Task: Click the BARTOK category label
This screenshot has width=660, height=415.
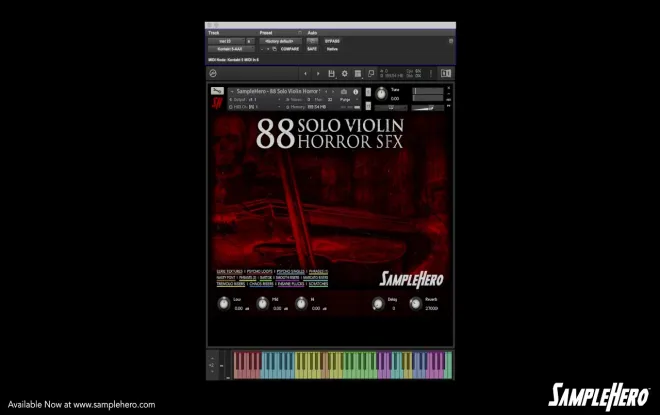Action: pyautogui.click(x=266, y=278)
